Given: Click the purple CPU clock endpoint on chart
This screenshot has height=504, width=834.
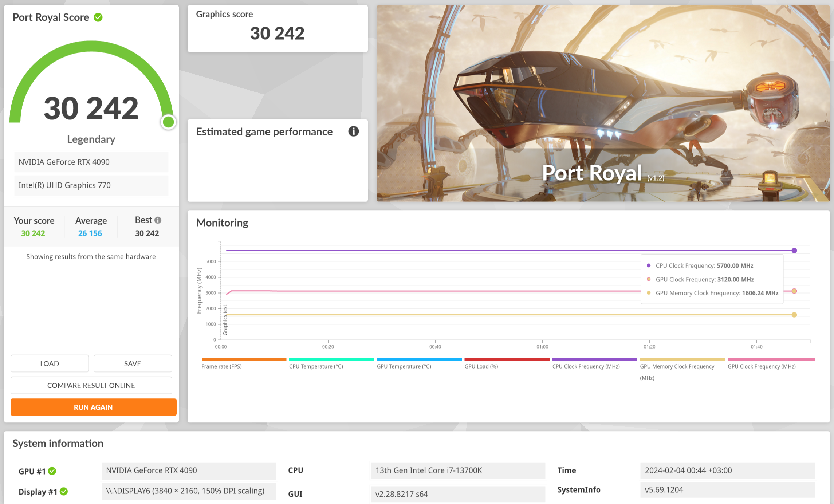Looking at the screenshot, I should pyautogui.click(x=794, y=251).
